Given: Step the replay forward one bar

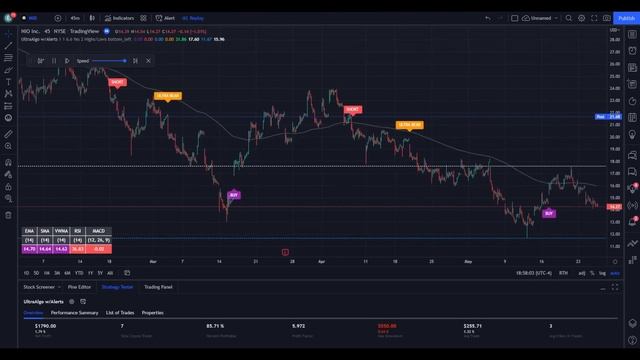Looking at the screenshot, I should click(135, 61).
